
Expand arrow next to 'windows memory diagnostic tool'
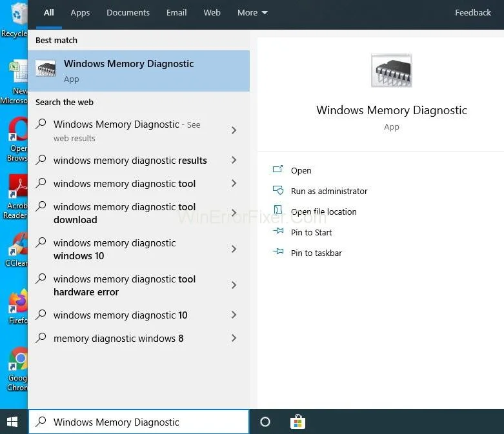234,183
